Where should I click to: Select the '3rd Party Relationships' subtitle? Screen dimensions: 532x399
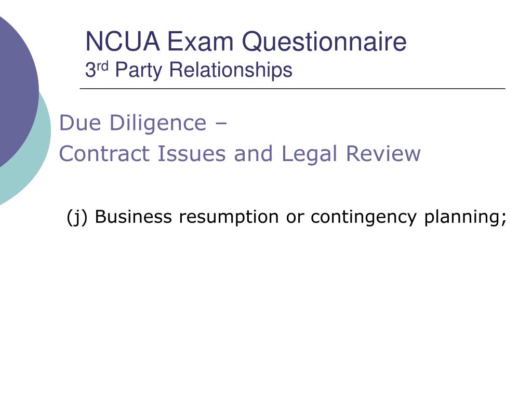point(189,70)
